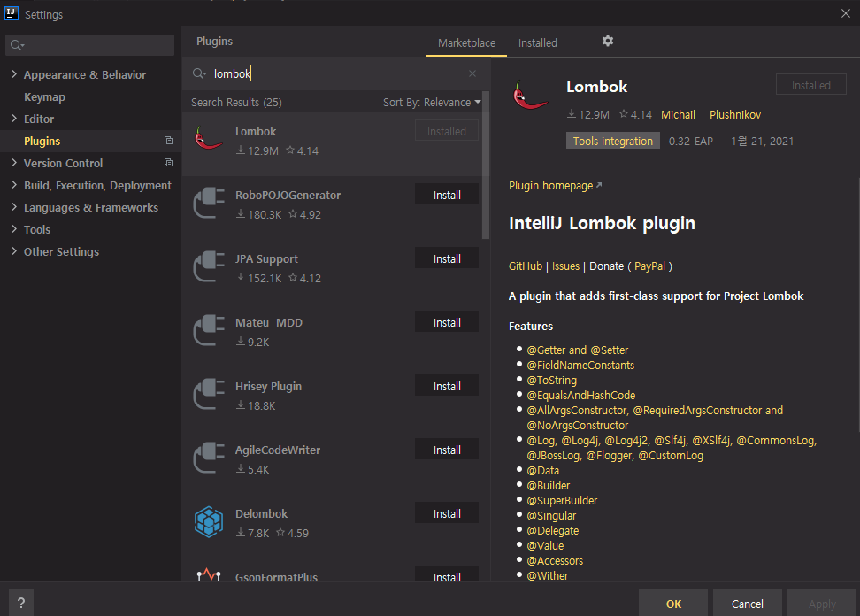The width and height of the screenshot is (860, 616).
Task: Open the GitHub link
Action: (525, 266)
